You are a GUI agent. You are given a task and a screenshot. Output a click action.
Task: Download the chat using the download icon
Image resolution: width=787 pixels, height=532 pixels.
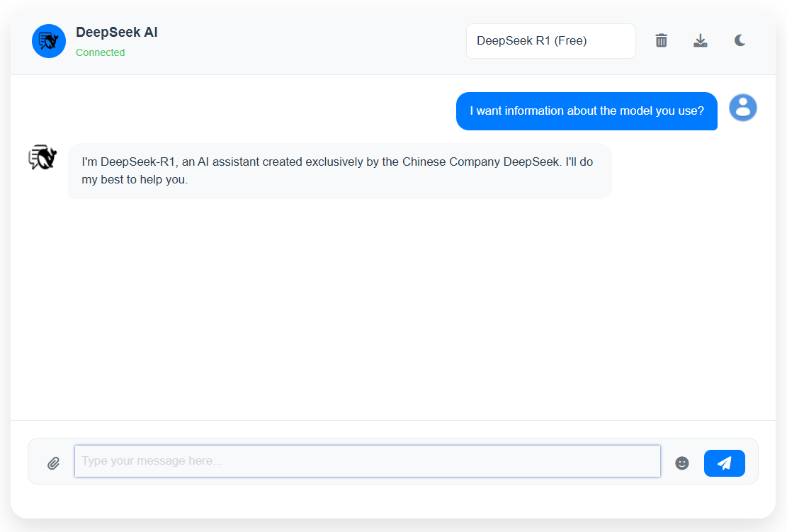coord(701,40)
